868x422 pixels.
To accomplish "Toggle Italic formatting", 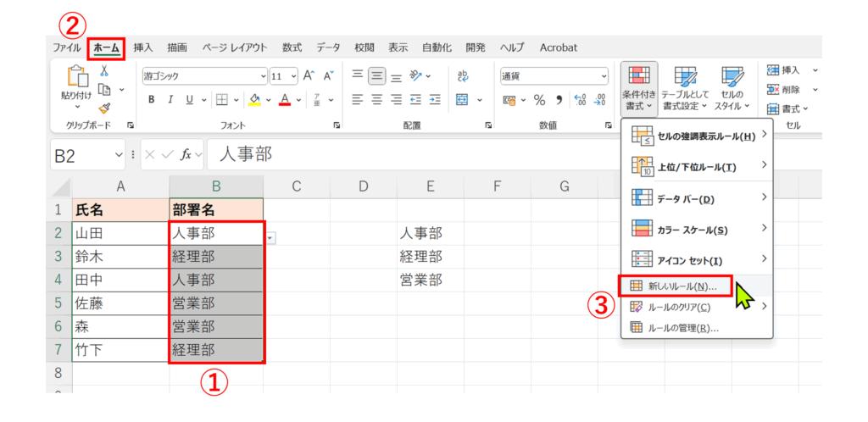I will point(171,99).
